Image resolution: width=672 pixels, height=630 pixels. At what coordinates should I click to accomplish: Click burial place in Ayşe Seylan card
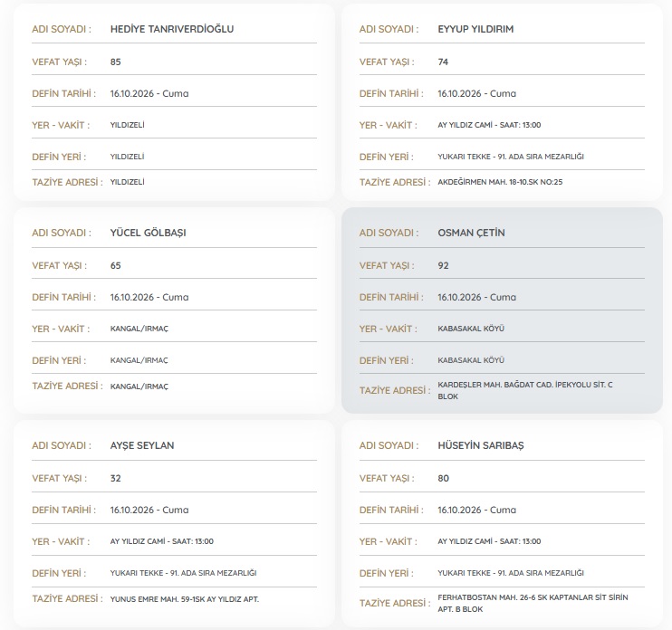click(x=183, y=573)
